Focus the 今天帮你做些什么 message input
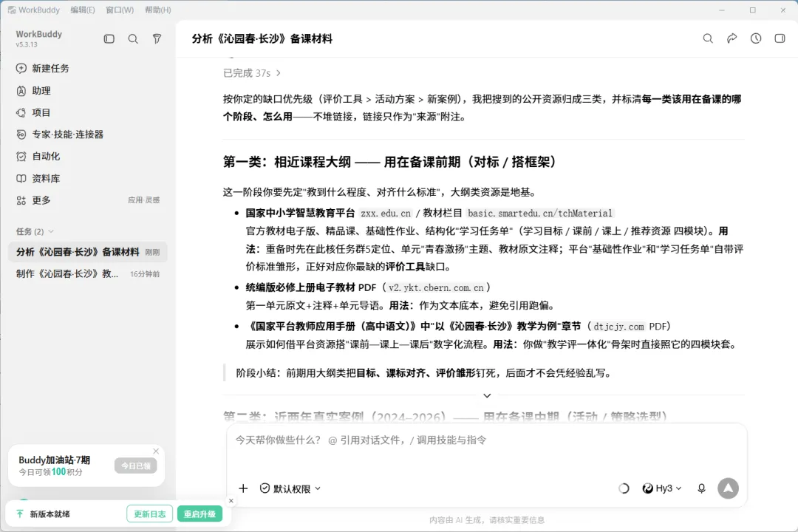The height and width of the screenshot is (532, 798). 486,440
